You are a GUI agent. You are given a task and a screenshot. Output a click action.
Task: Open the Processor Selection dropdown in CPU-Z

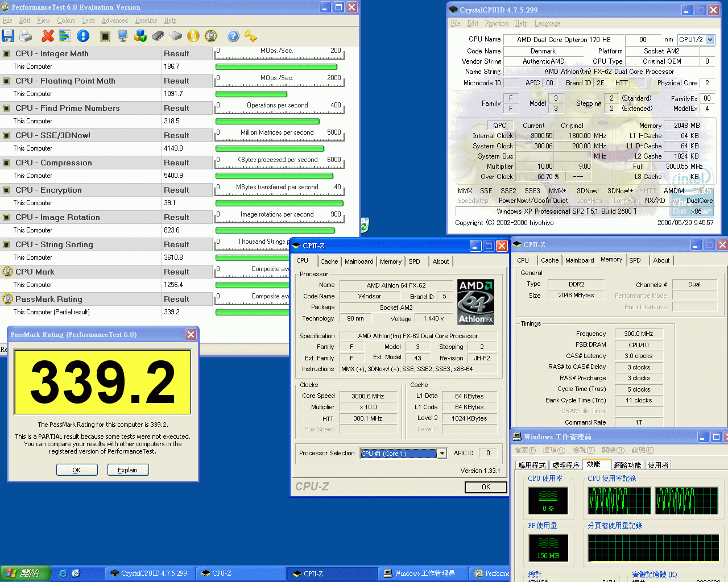[x=442, y=453]
